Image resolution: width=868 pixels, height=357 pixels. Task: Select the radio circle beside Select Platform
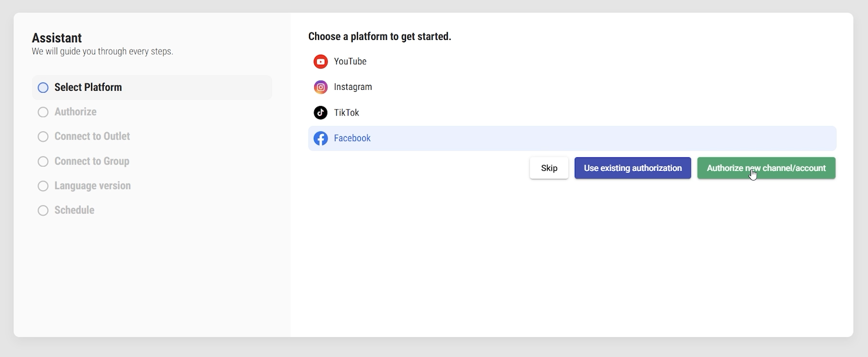pyautogui.click(x=43, y=87)
